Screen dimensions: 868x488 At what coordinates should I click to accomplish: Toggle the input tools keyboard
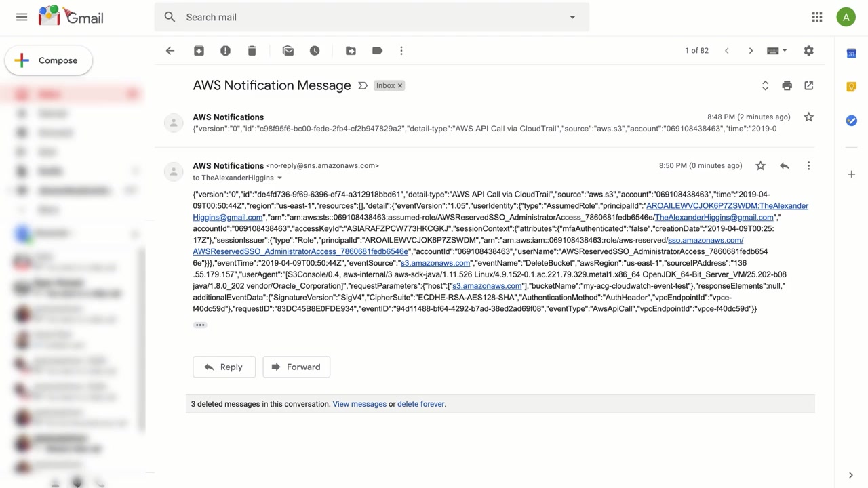point(772,51)
